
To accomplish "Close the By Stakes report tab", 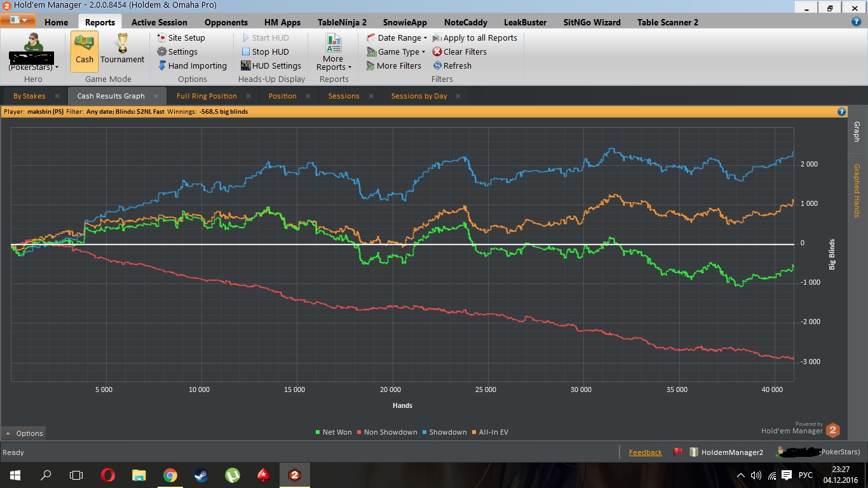I will tap(57, 96).
